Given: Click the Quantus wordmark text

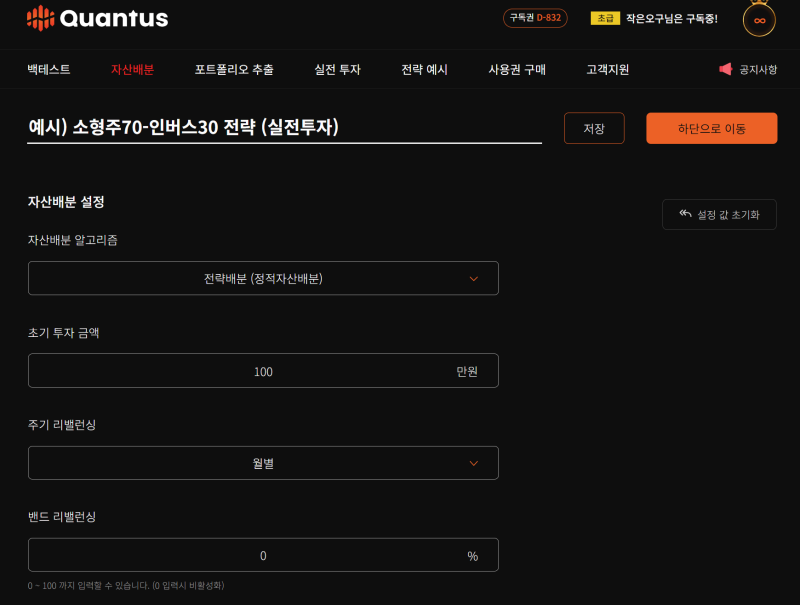Looking at the screenshot, I should click(x=114, y=19).
